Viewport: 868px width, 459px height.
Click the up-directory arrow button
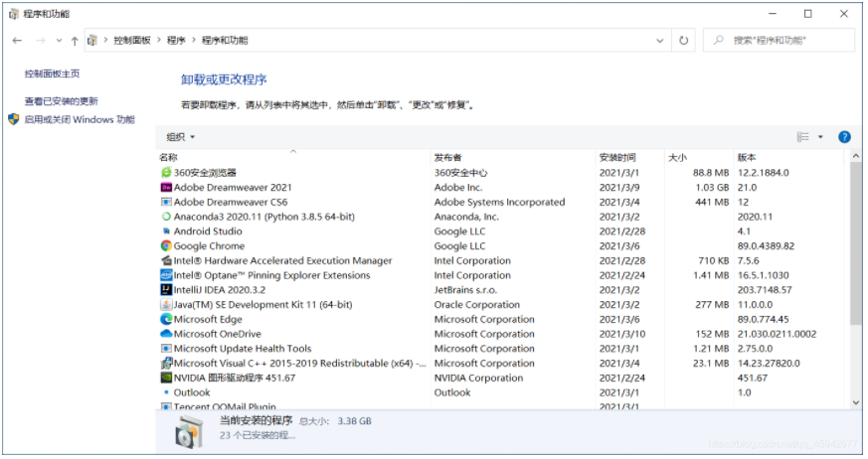pyautogui.click(x=75, y=41)
